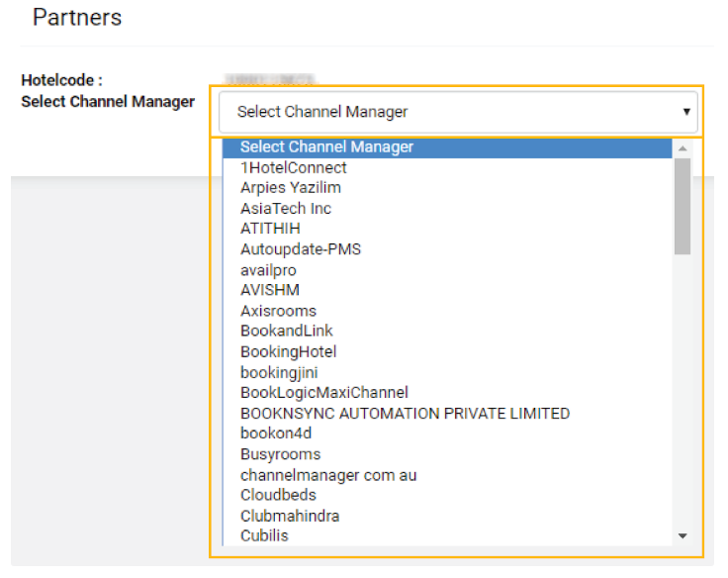
Task: Select Cloudbeds channel manager
Action: pos(447,495)
